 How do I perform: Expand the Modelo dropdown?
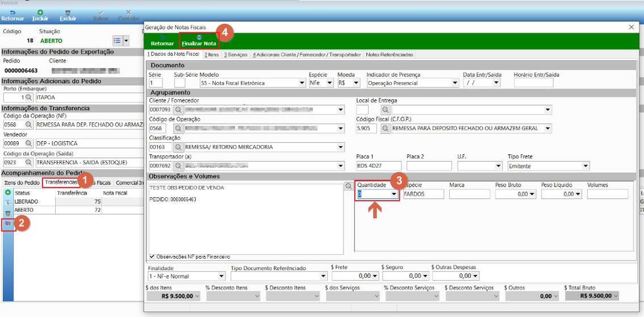[x=302, y=83]
